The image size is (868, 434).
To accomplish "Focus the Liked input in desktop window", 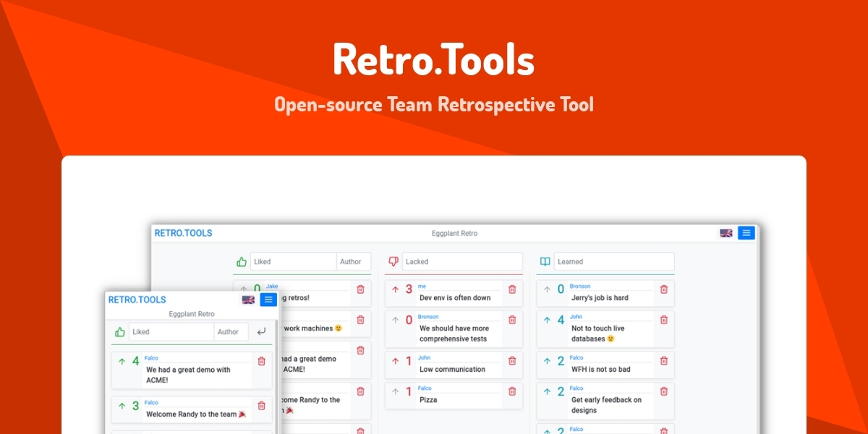I will tap(294, 262).
